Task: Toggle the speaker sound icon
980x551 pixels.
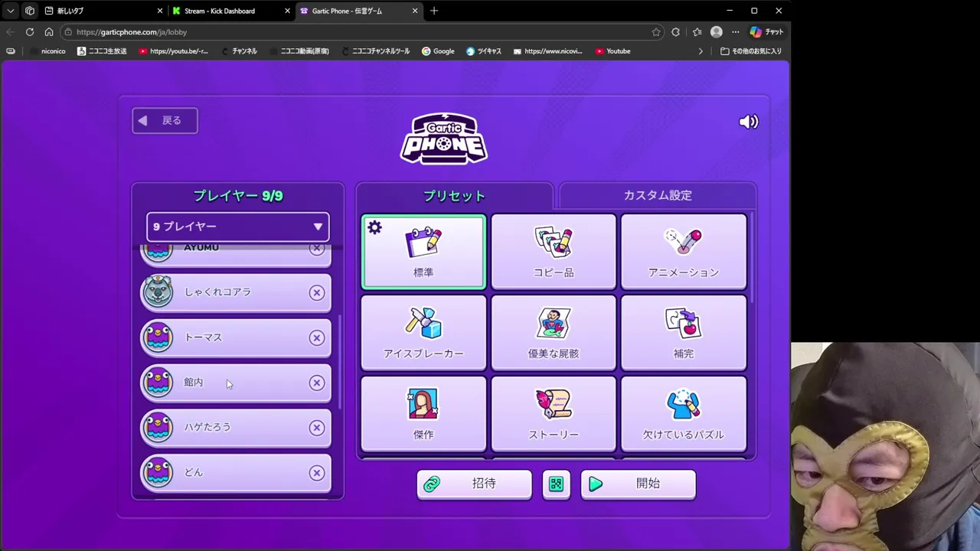Action: (748, 122)
